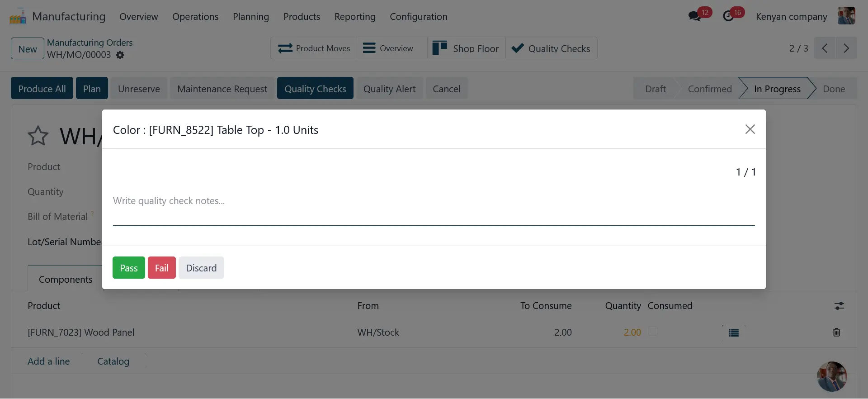
Task: Select the Components tab
Action: pos(66,280)
